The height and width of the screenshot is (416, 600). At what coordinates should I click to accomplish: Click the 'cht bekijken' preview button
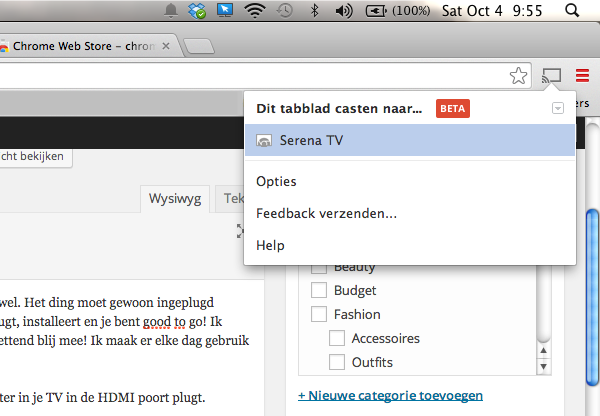pyautogui.click(x=35, y=157)
